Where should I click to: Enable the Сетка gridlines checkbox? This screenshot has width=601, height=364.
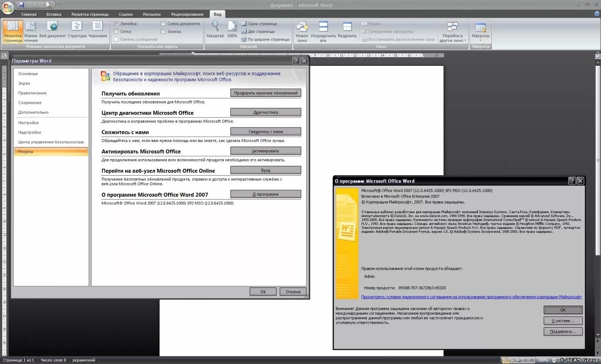(116, 31)
